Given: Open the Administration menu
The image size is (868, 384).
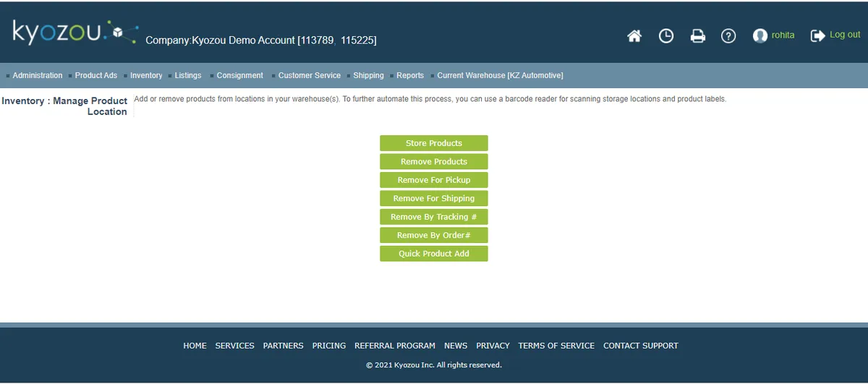Looking at the screenshot, I should tap(38, 75).
